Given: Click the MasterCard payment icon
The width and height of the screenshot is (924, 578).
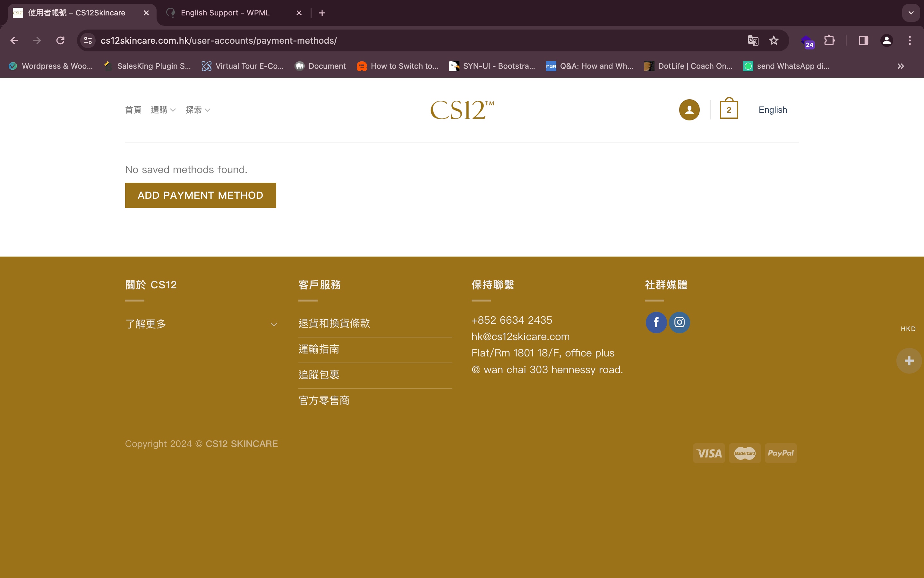Looking at the screenshot, I should point(745,453).
